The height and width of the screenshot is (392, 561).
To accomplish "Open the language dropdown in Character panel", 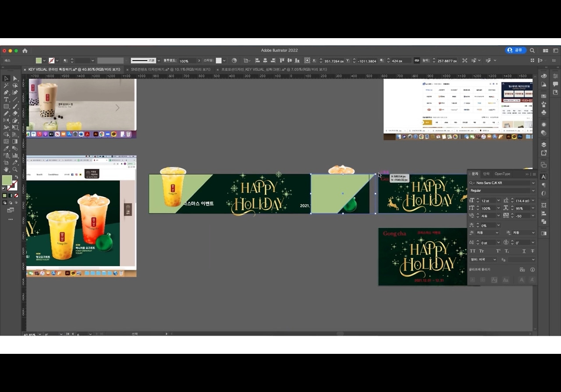I will pyautogui.click(x=483, y=260).
